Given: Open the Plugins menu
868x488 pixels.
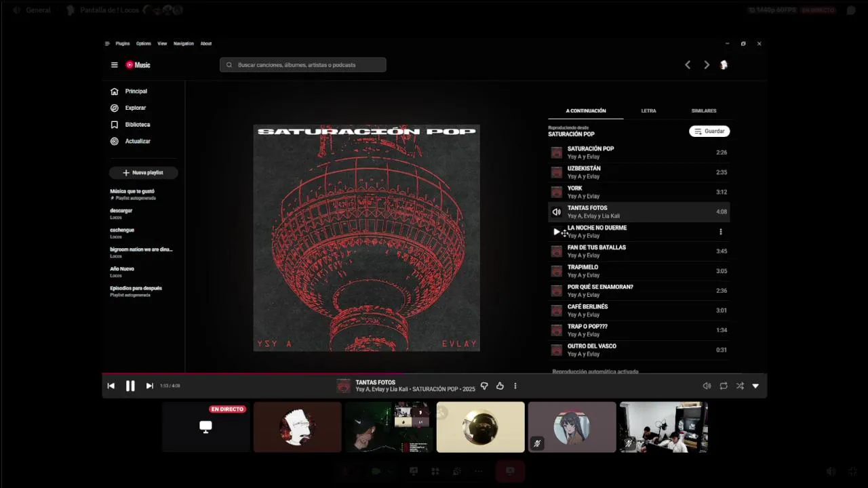Looking at the screenshot, I should (x=123, y=43).
